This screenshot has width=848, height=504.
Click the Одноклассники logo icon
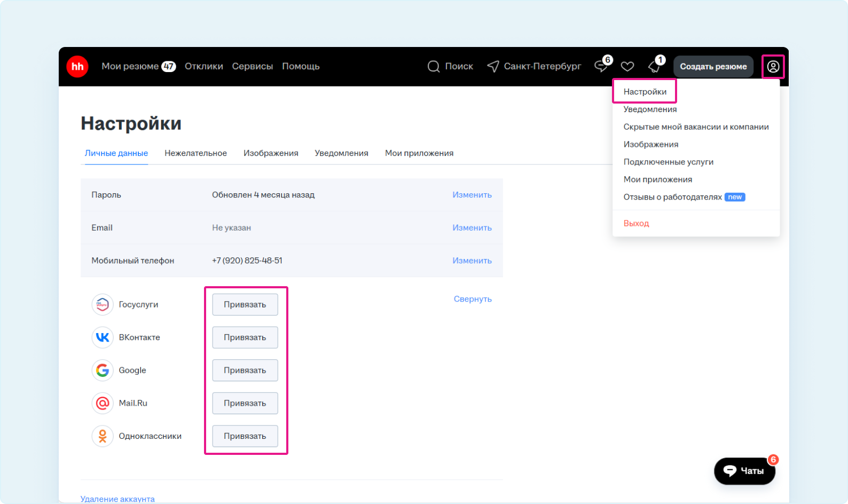103,436
